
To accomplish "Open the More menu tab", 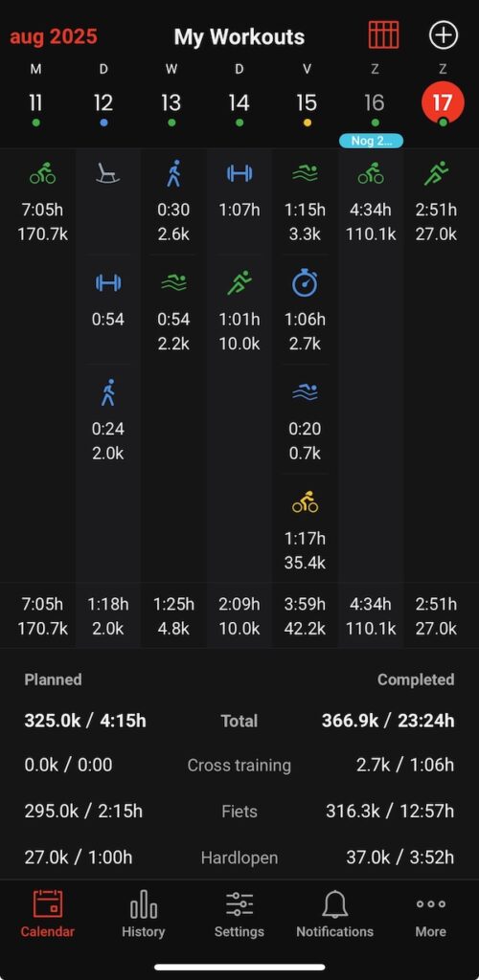I will (431, 914).
